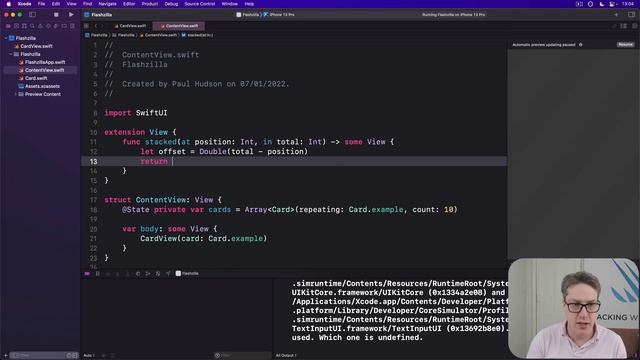Go back in editor history
This screenshot has height=360, width=640.
pos(96,26)
